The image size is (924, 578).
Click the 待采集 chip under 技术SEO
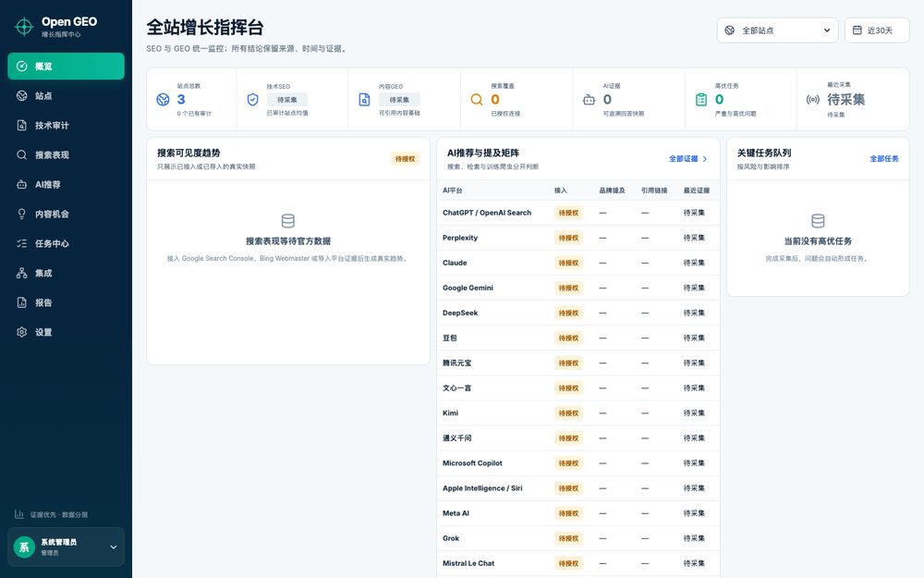pos(287,100)
